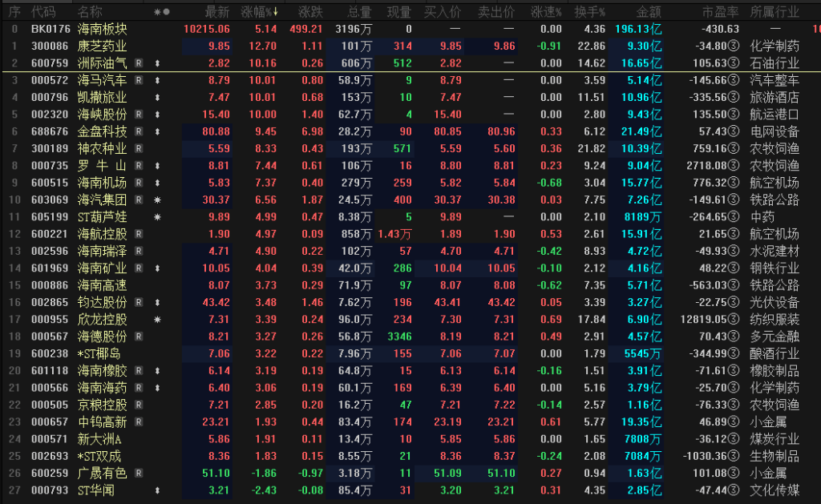Click the 航运港口 industry for 海峡股份
This screenshot has height=504, width=821.
[774, 115]
